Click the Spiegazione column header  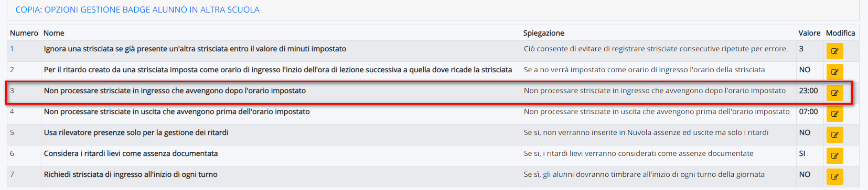click(x=544, y=33)
